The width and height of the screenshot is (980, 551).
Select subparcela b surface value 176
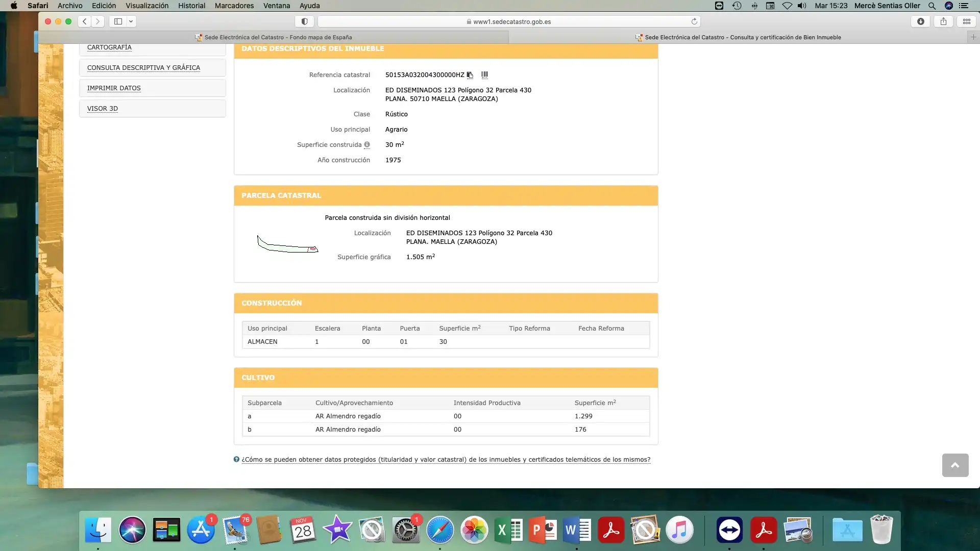pyautogui.click(x=580, y=430)
